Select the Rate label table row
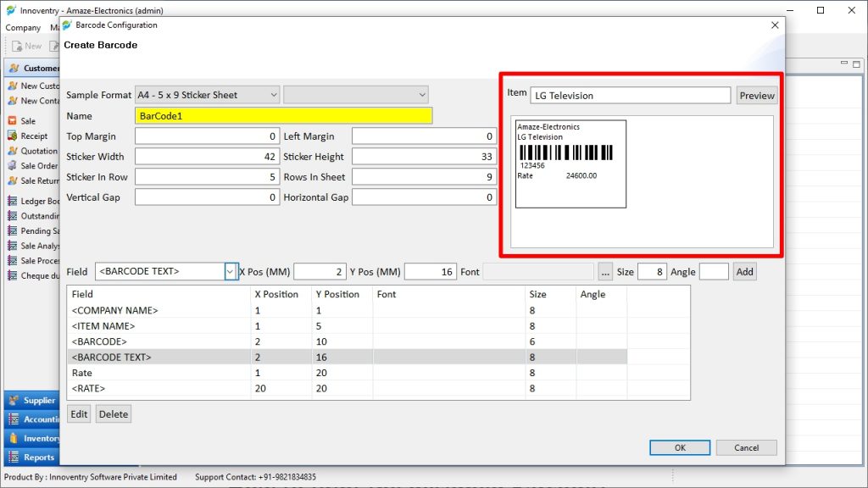Image resolution: width=868 pixels, height=488 pixels. (x=347, y=373)
